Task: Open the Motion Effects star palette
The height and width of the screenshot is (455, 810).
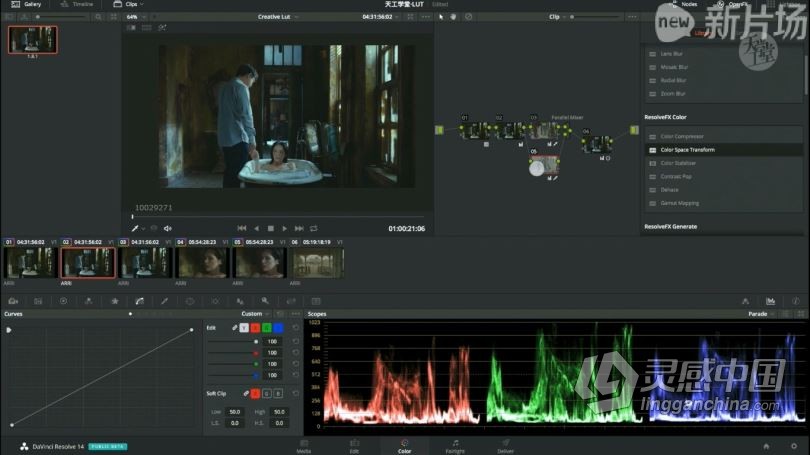Action: (115, 301)
